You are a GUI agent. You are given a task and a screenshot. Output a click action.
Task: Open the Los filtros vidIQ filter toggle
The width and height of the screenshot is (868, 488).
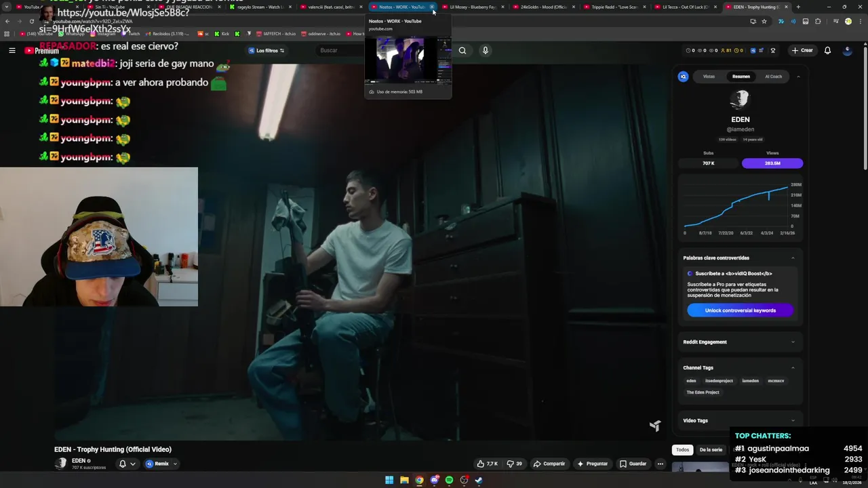tap(267, 50)
